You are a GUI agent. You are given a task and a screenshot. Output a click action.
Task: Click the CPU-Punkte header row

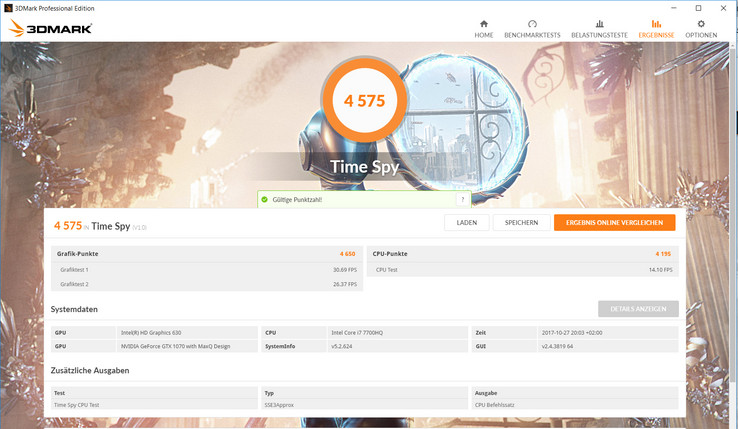pos(522,254)
